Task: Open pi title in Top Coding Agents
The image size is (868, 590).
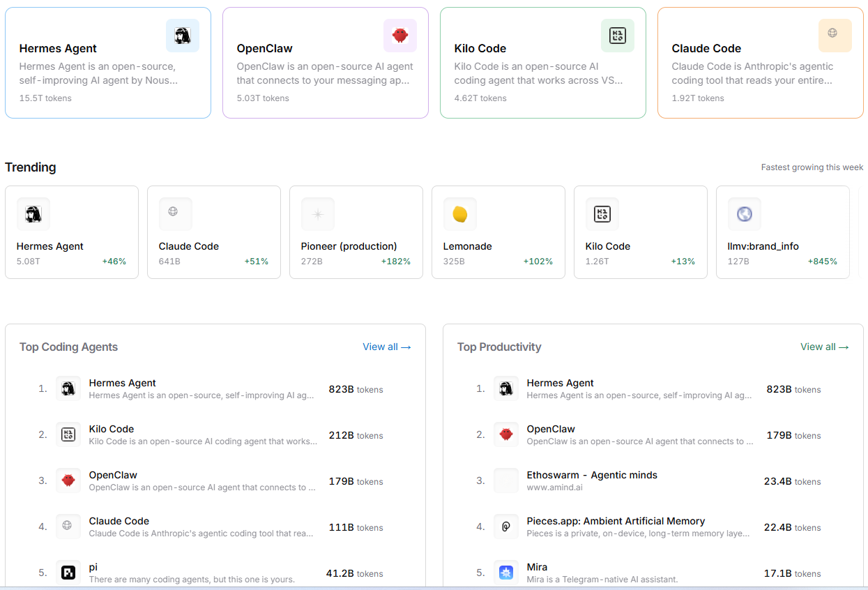Action: pos(93,567)
